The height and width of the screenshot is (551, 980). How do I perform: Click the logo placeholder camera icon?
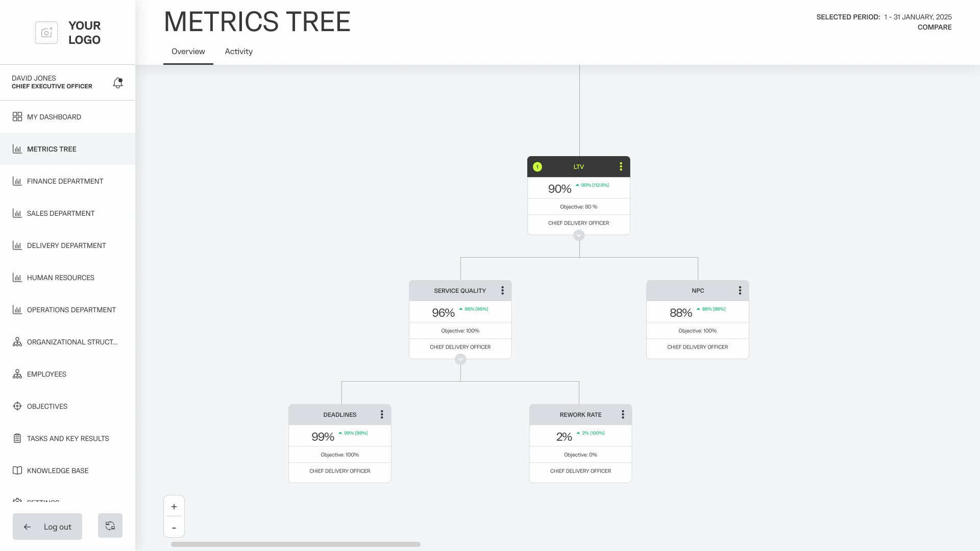46,33
